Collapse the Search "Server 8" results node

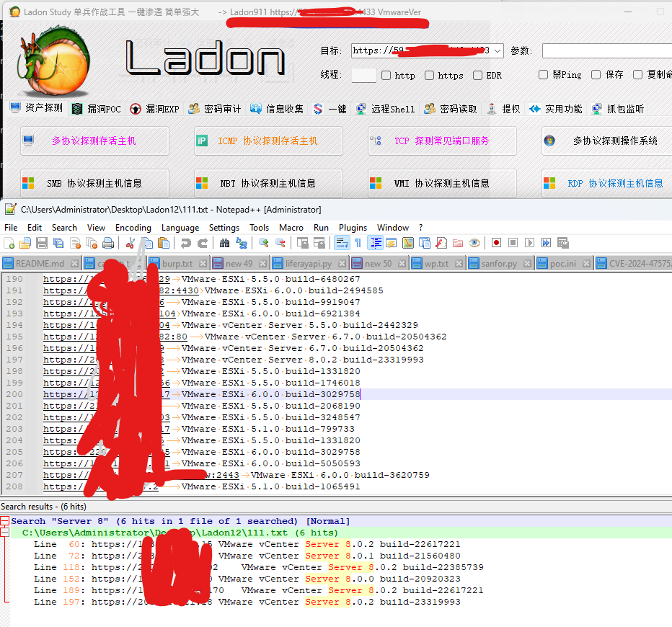(x=5, y=521)
